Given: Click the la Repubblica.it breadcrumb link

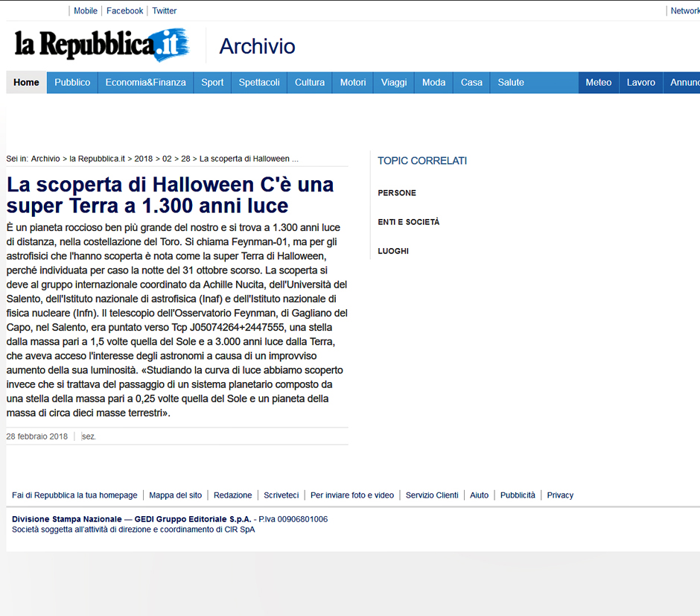Looking at the screenshot, I should 98,159.
